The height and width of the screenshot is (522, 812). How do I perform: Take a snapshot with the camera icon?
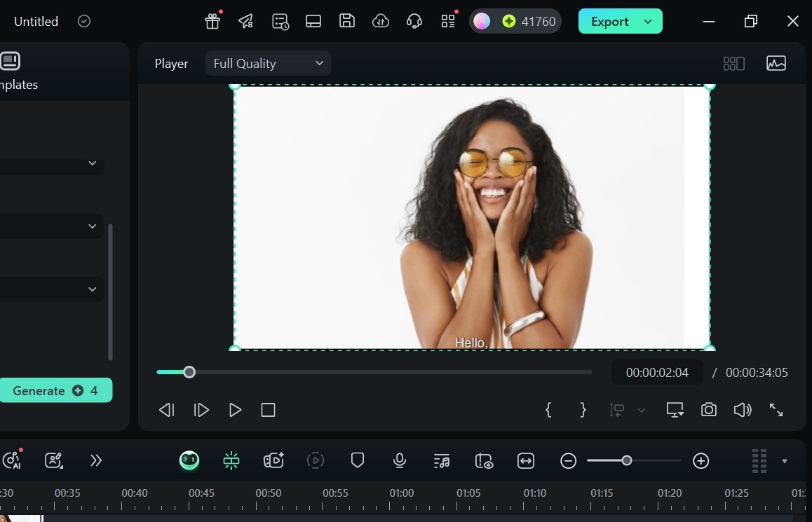click(708, 410)
